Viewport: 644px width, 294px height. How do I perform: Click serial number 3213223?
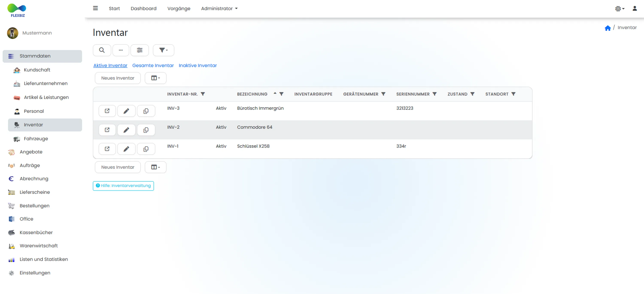point(404,108)
